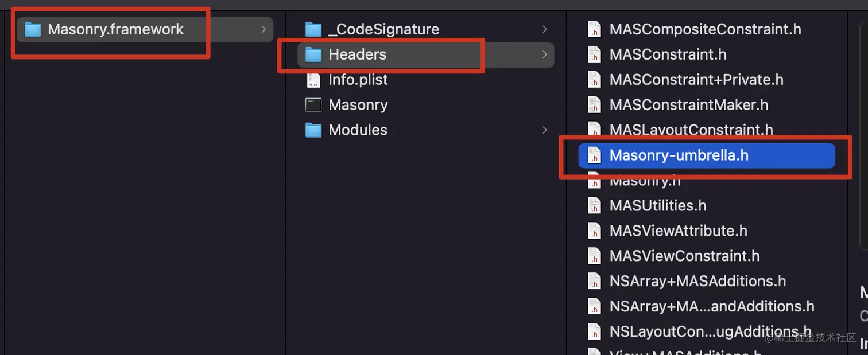Click the Masonry.framework folder icon
Image resolution: width=868 pixels, height=355 pixels.
pos(33,29)
